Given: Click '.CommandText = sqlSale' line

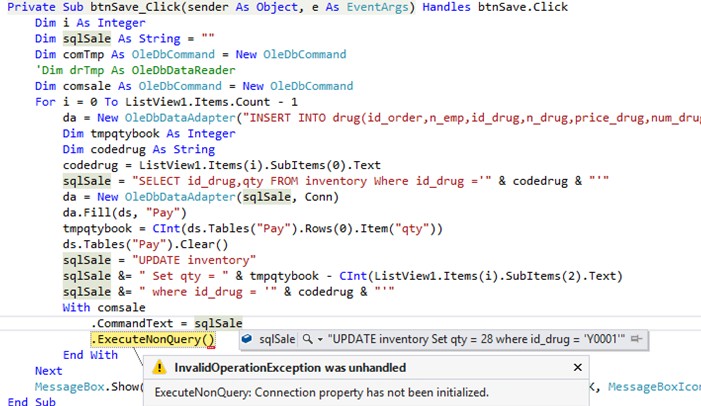Looking at the screenshot, I should (166, 323).
